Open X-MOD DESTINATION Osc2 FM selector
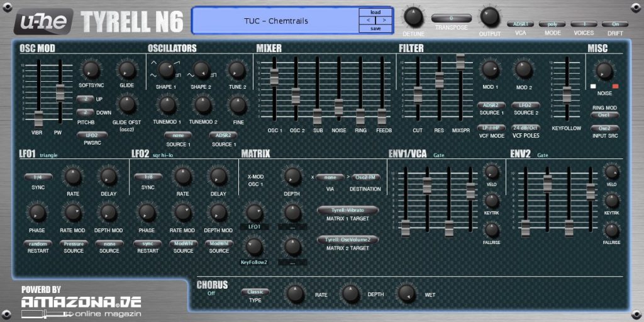Screen dimensions: 644x322 tap(365, 177)
